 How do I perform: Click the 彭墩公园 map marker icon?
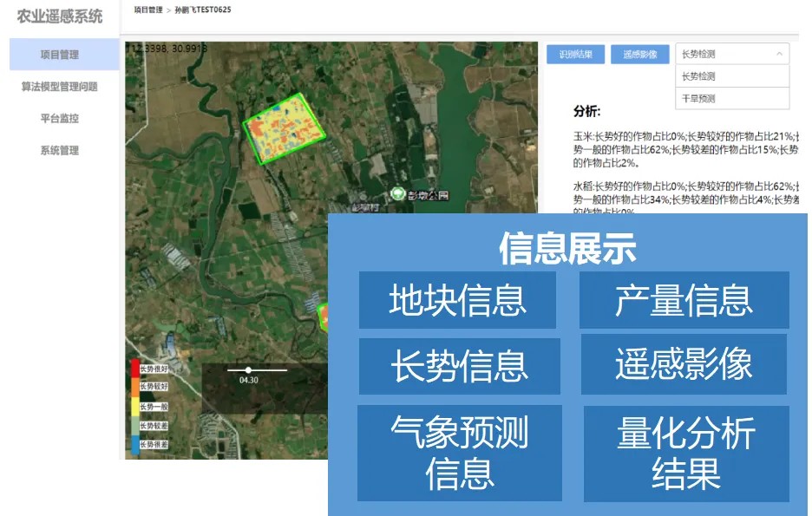[397, 194]
